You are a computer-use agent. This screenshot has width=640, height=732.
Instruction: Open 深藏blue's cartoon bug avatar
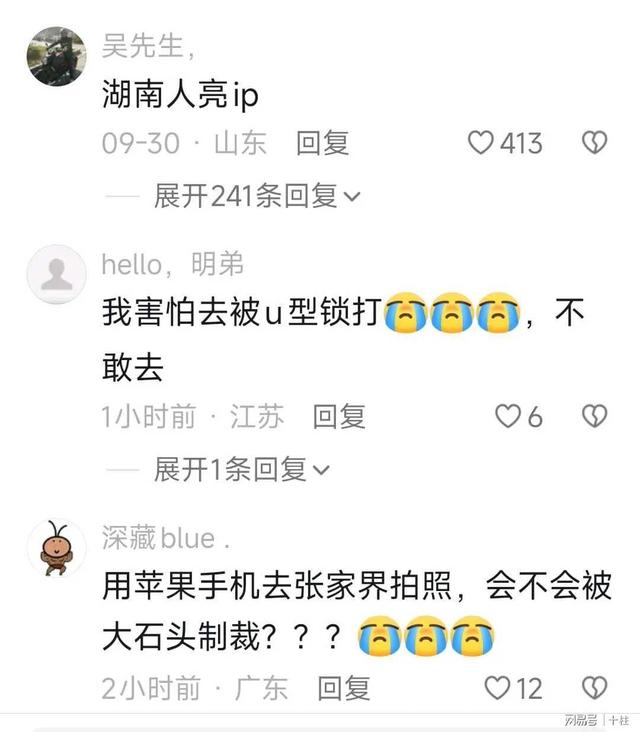pyautogui.click(x=56, y=548)
